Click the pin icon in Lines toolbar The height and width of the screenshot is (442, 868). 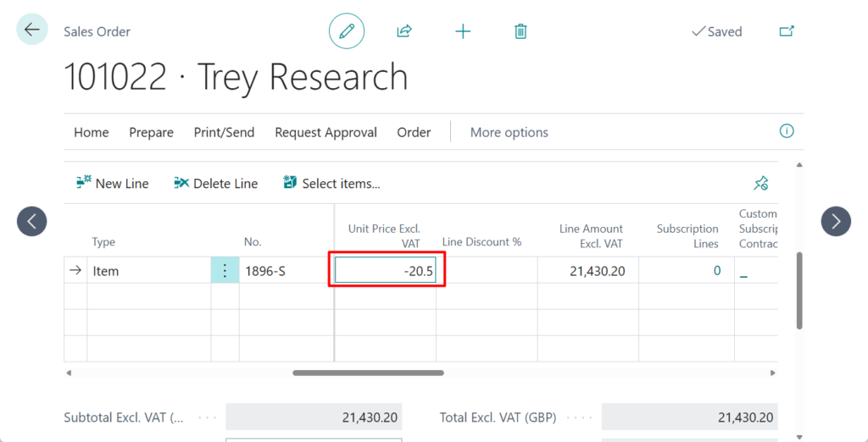click(x=760, y=183)
